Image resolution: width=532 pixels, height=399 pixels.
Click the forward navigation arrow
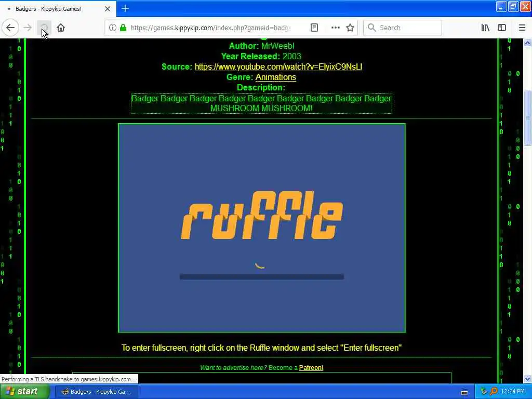point(28,28)
